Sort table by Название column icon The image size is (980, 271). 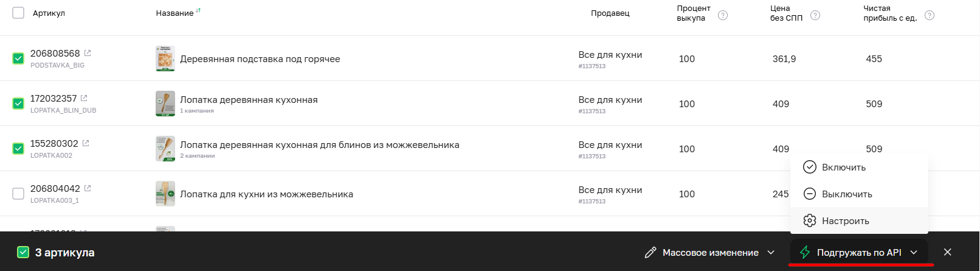click(198, 11)
